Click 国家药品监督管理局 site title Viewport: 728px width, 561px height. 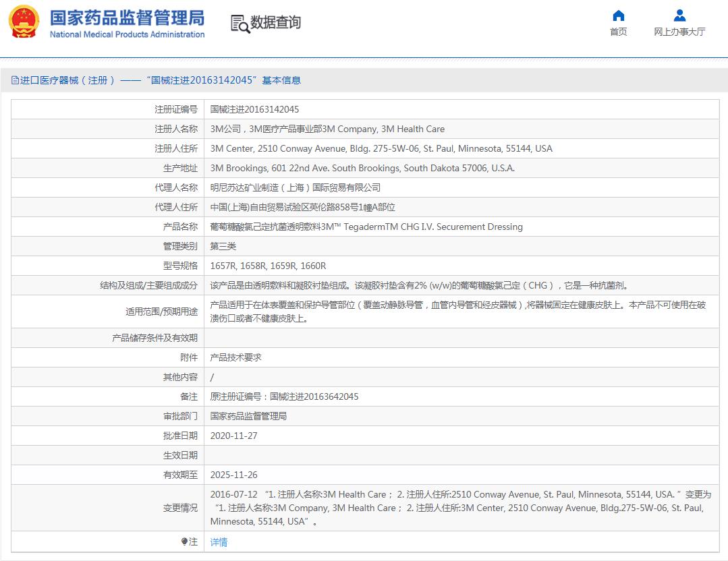click(x=128, y=19)
